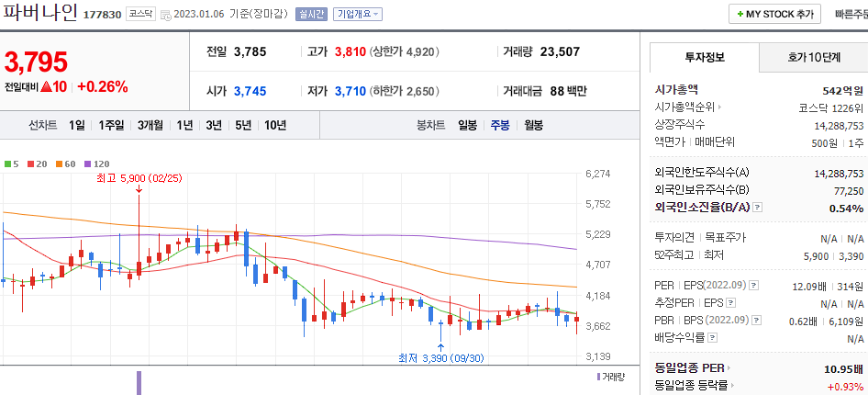
Task: Select the 3년 line chart period
Action: tap(214, 125)
